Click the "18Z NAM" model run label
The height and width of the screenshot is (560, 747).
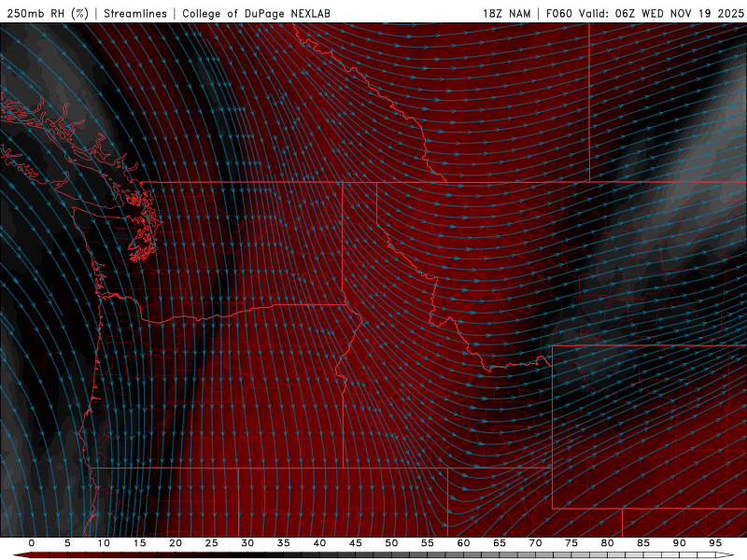(507, 13)
